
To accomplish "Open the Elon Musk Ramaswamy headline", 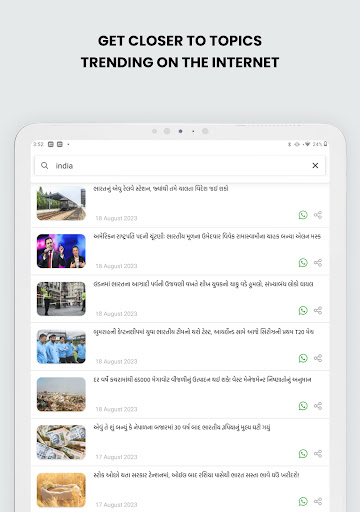I will [x=207, y=236].
